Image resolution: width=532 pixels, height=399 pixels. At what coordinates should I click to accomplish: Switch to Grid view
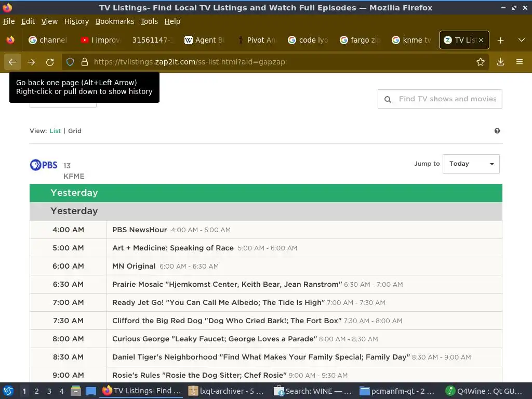[x=75, y=131]
